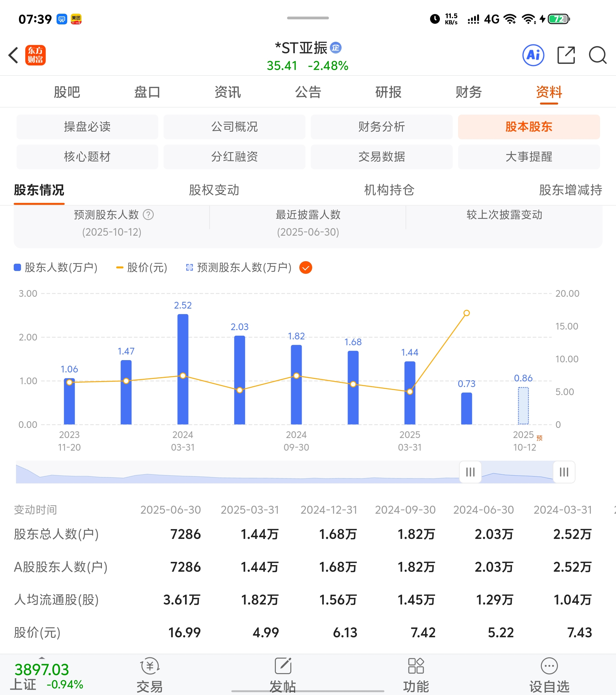616x695 pixels.
Task: Toggle the orange checkmark beside 预测股东人数 legend
Action: pyautogui.click(x=305, y=268)
